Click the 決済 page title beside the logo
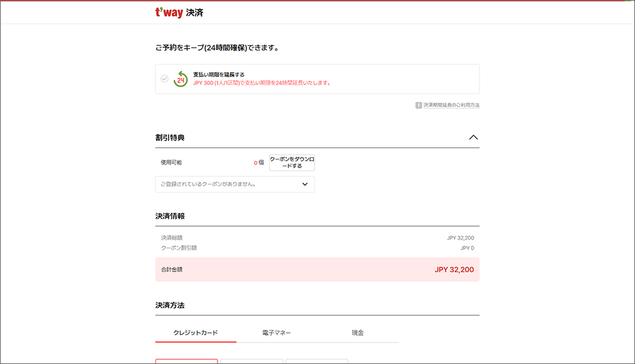The image size is (635, 364). pyautogui.click(x=195, y=13)
